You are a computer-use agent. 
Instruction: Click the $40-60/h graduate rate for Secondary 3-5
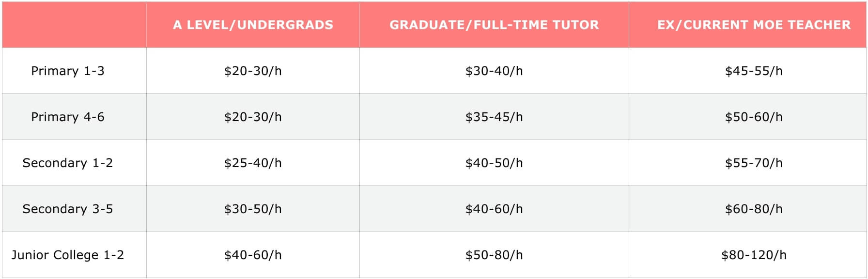click(494, 209)
